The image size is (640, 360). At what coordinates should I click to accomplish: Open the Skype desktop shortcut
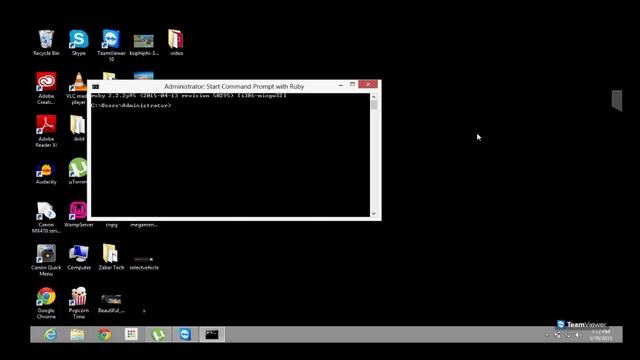[79, 42]
